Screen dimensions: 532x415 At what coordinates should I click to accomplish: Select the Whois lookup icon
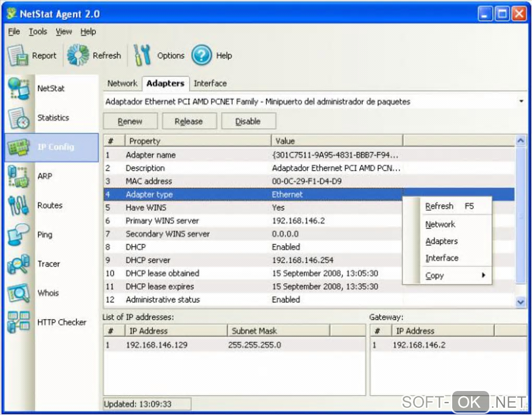coord(19,293)
